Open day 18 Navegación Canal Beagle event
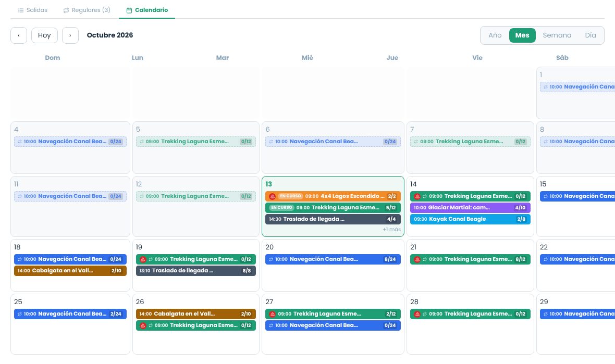Screen dimensions: 615x364 [x=70, y=259]
